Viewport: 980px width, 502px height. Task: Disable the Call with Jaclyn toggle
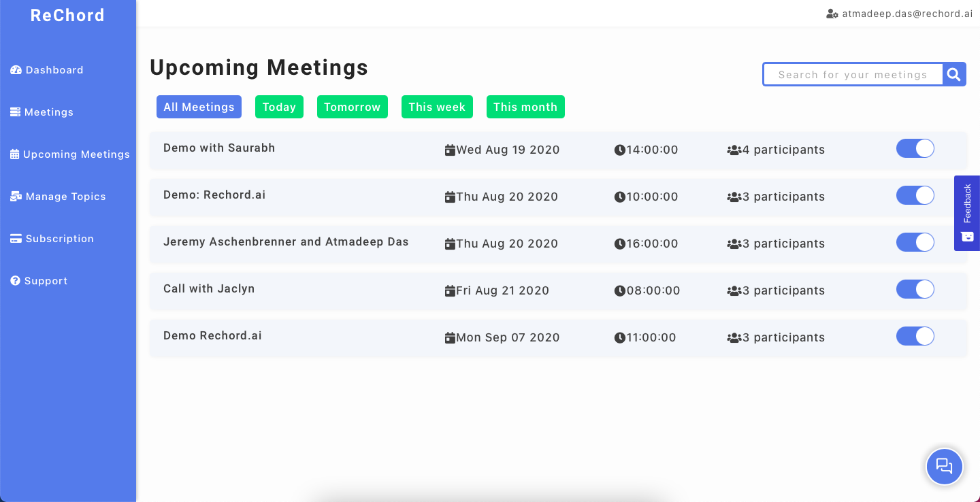click(915, 290)
